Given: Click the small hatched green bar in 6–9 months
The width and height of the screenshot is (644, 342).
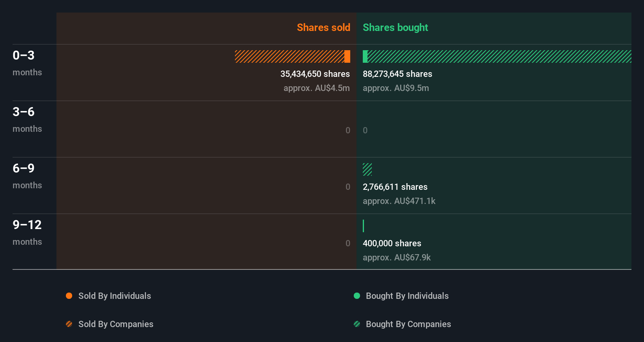Looking at the screenshot, I should click(x=367, y=169).
